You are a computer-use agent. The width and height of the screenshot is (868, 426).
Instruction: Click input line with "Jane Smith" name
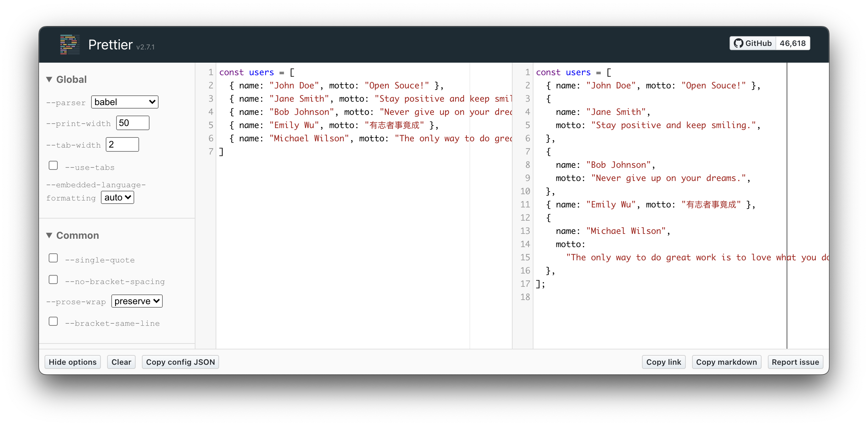pyautogui.click(x=370, y=99)
